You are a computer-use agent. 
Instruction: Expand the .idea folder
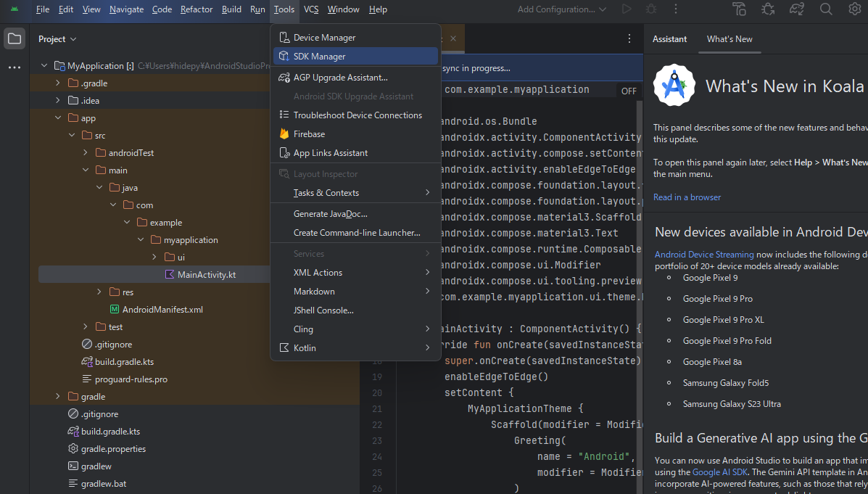pos(58,100)
